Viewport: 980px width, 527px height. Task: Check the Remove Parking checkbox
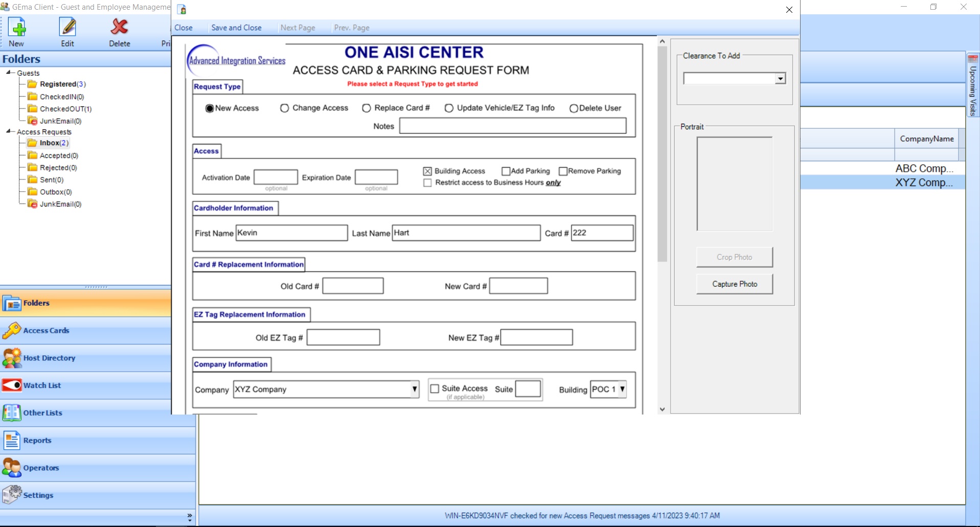(x=563, y=171)
